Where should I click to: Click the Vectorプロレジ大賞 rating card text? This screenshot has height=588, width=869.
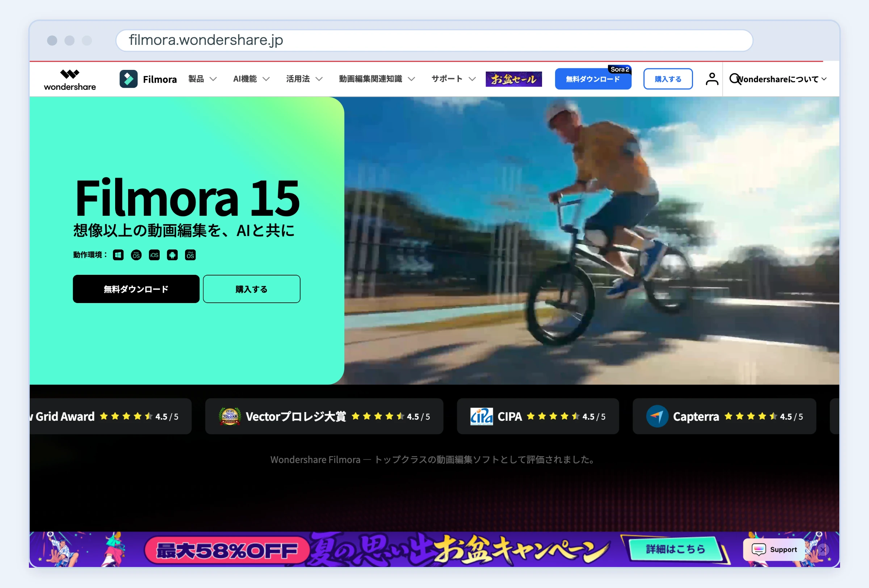[x=296, y=416]
